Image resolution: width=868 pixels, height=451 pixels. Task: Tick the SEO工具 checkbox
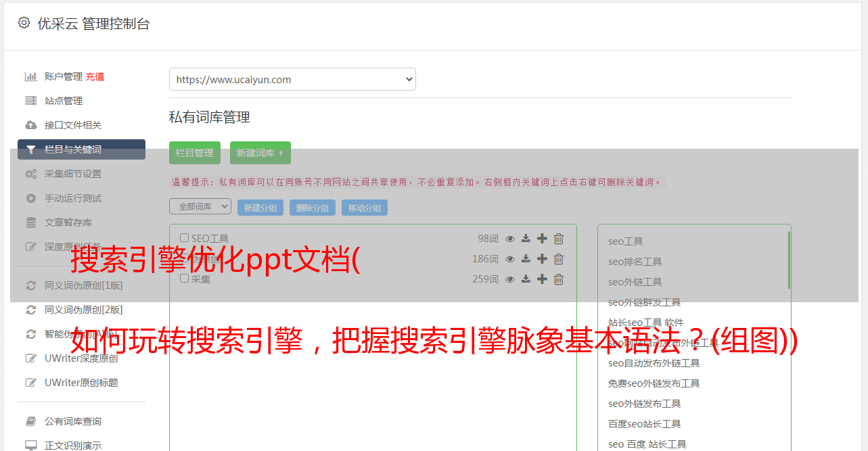pos(184,238)
